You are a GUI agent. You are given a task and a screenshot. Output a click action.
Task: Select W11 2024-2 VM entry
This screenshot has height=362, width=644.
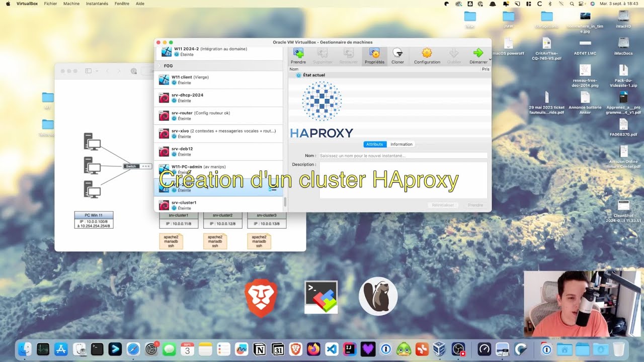(219, 52)
